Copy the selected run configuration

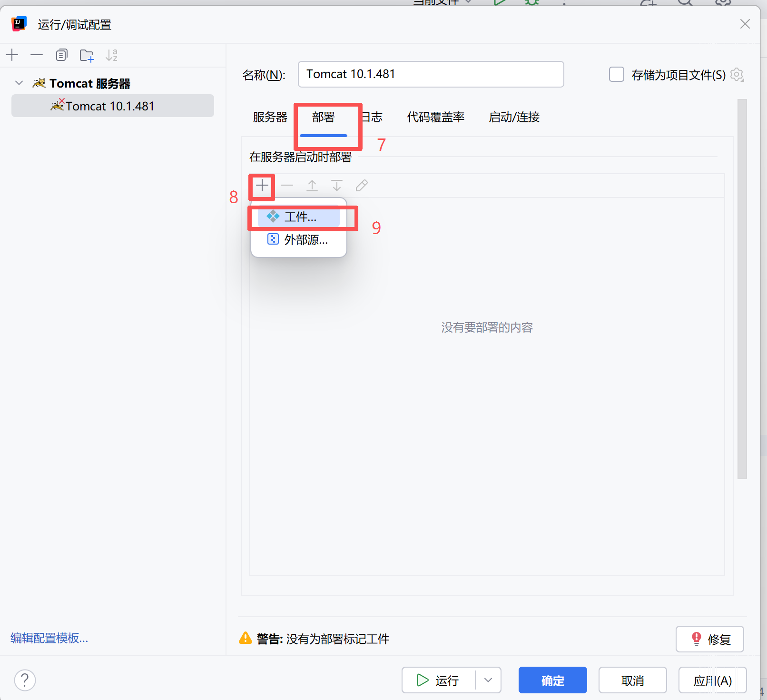point(62,55)
